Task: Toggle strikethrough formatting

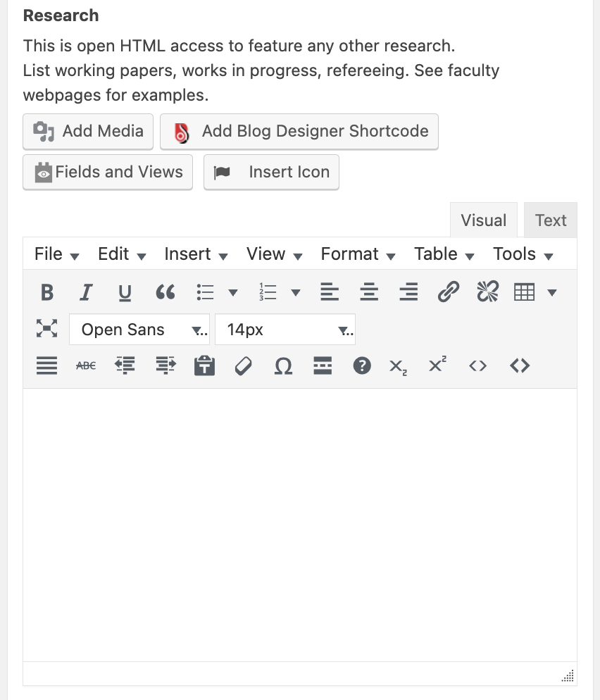Action: (86, 365)
